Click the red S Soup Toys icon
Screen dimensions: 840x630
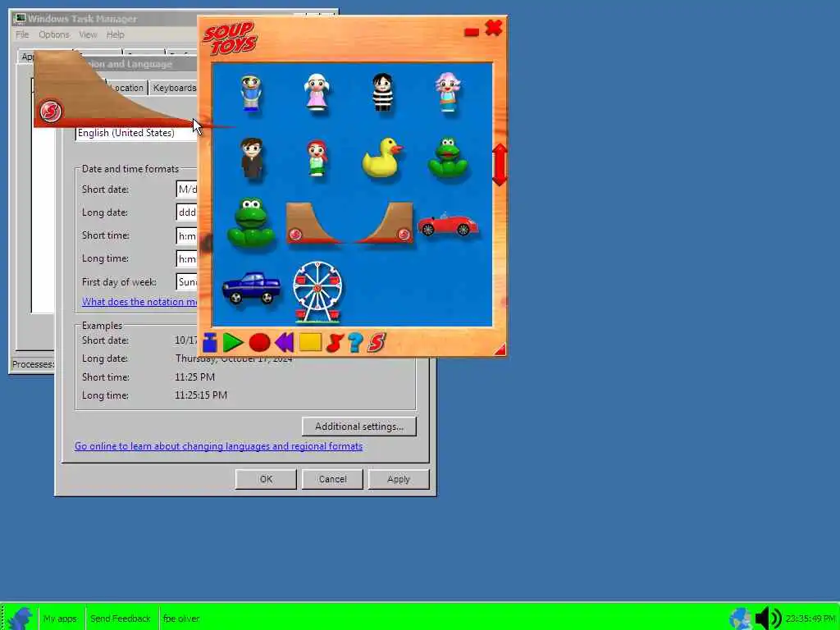tap(377, 342)
